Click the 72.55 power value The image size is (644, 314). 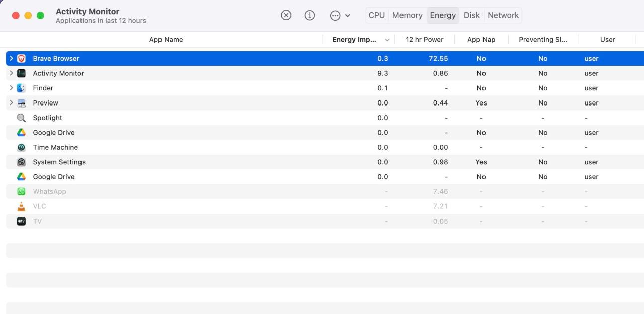(438, 59)
